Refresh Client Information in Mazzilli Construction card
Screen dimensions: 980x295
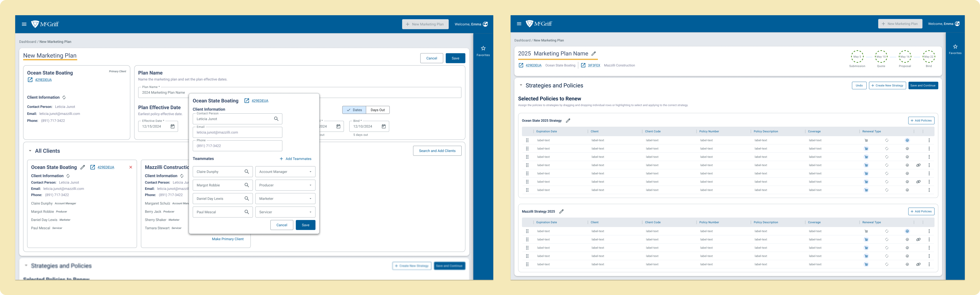[182, 176]
